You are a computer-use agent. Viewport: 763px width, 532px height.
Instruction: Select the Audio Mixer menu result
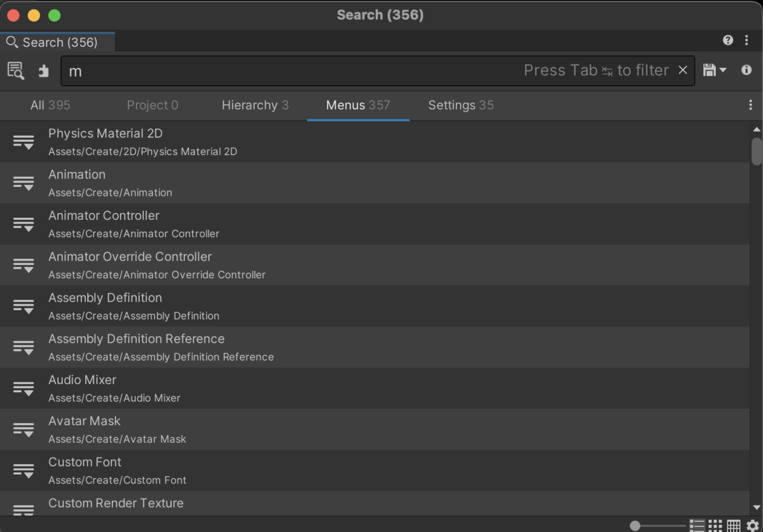(83, 388)
